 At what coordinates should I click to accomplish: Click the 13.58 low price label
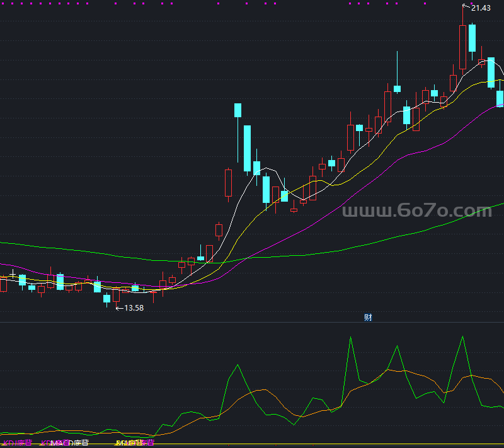tap(134, 308)
